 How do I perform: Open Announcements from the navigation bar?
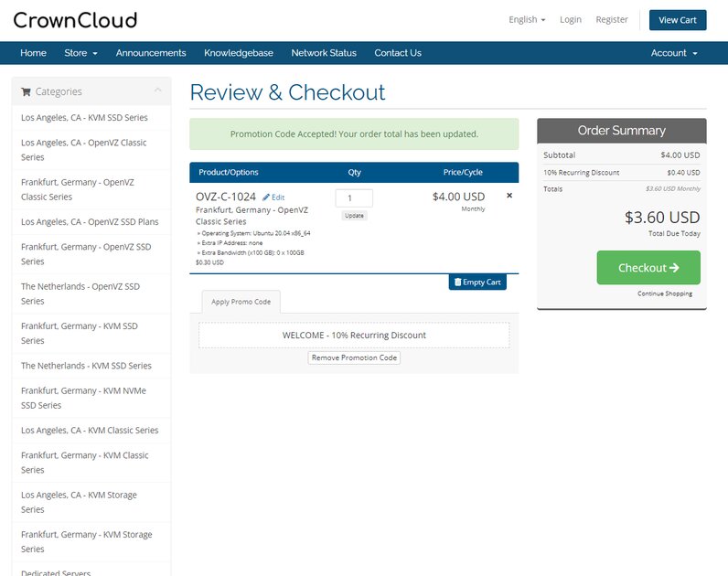point(151,53)
